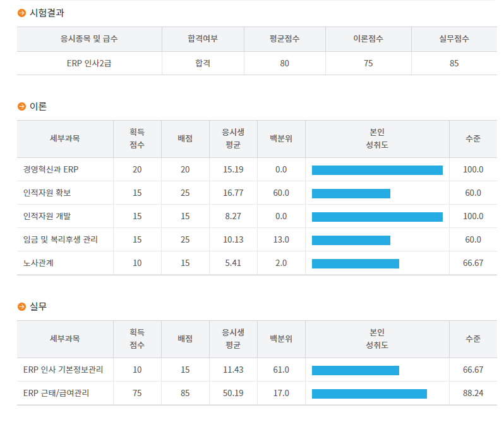The height and width of the screenshot is (422, 504).
Task: Click the 응시종목 및 급수 column header
Action: click(89, 39)
